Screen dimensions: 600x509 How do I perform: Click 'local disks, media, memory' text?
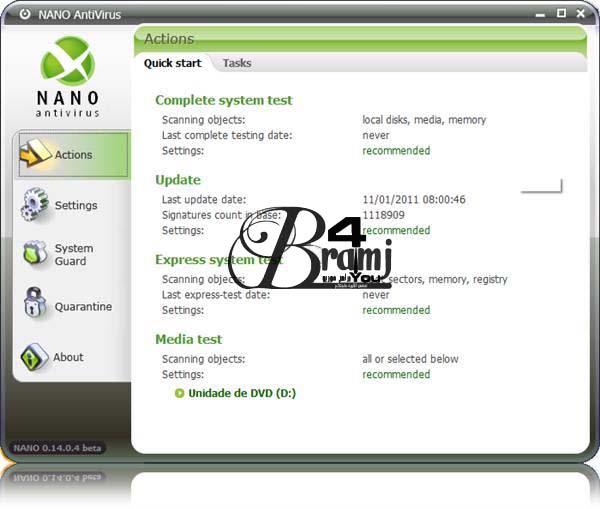pyautogui.click(x=424, y=120)
